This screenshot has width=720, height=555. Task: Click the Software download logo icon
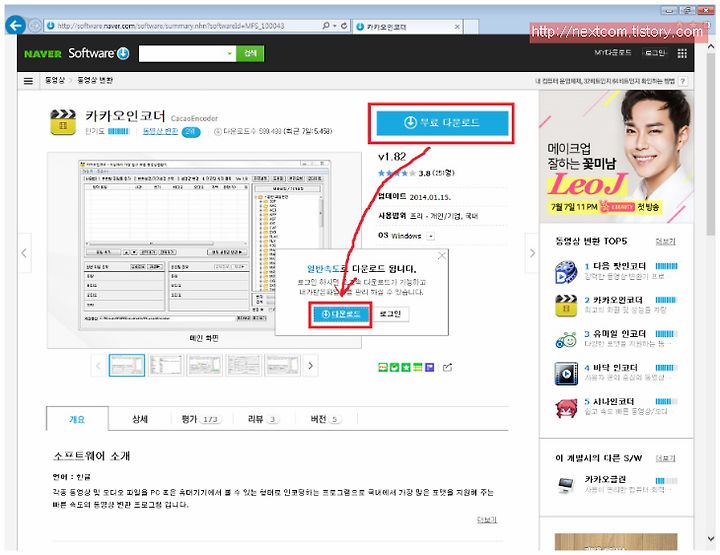123,53
